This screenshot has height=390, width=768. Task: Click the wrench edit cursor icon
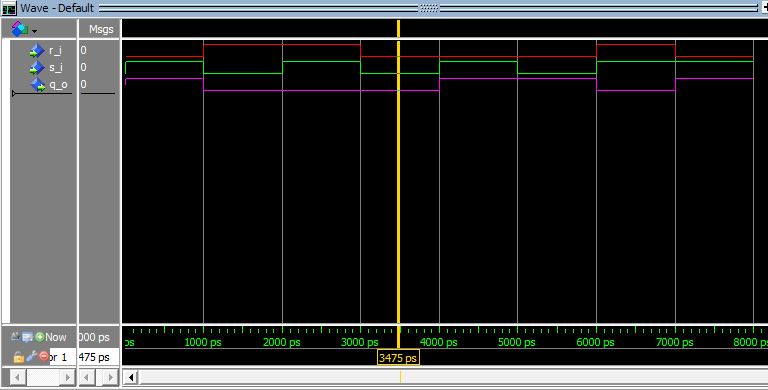[x=31, y=357]
